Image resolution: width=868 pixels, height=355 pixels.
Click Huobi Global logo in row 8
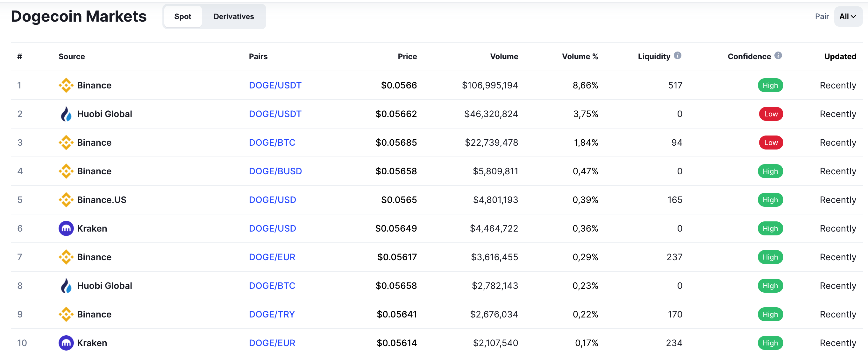tap(66, 285)
